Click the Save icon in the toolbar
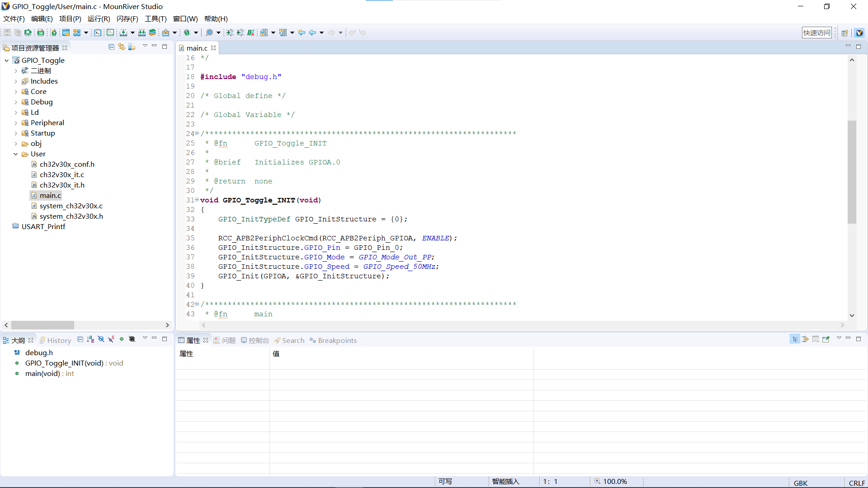Viewport: 868px width, 488px height. coord(7,33)
